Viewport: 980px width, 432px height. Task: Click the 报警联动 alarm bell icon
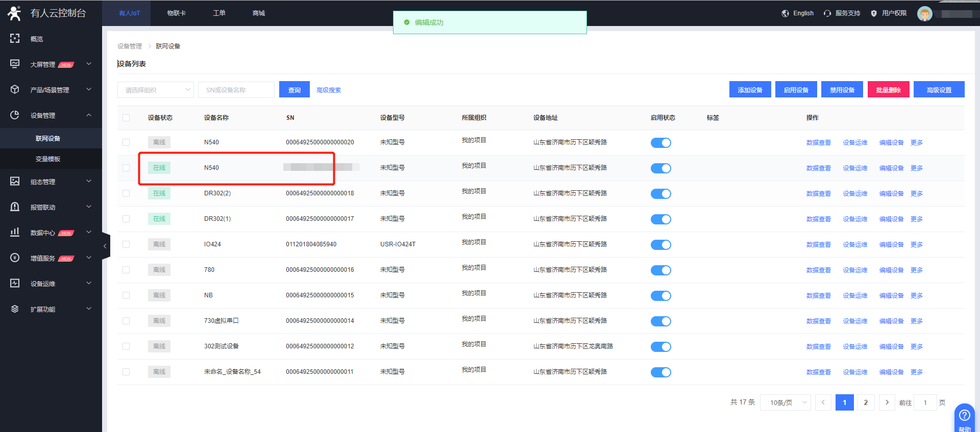[15, 207]
